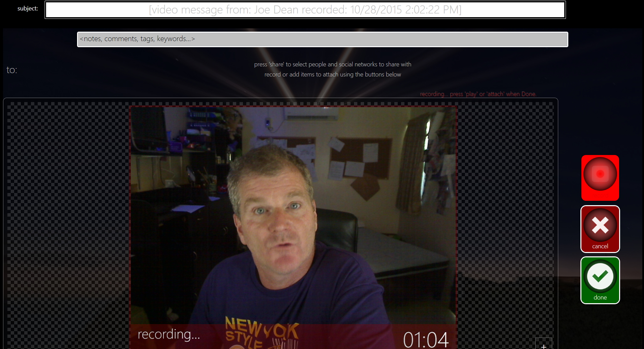Click the red "recording... press 'play'" notice

[x=478, y=94]
